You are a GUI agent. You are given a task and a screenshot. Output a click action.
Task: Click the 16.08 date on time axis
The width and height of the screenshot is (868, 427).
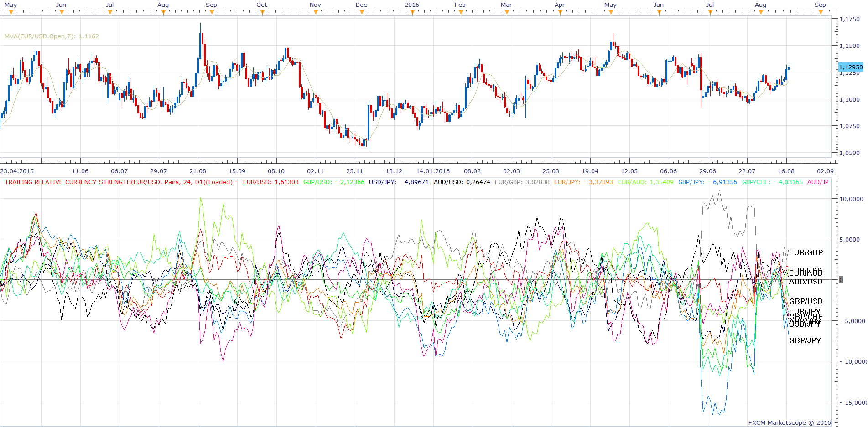[x=786, y=171]
